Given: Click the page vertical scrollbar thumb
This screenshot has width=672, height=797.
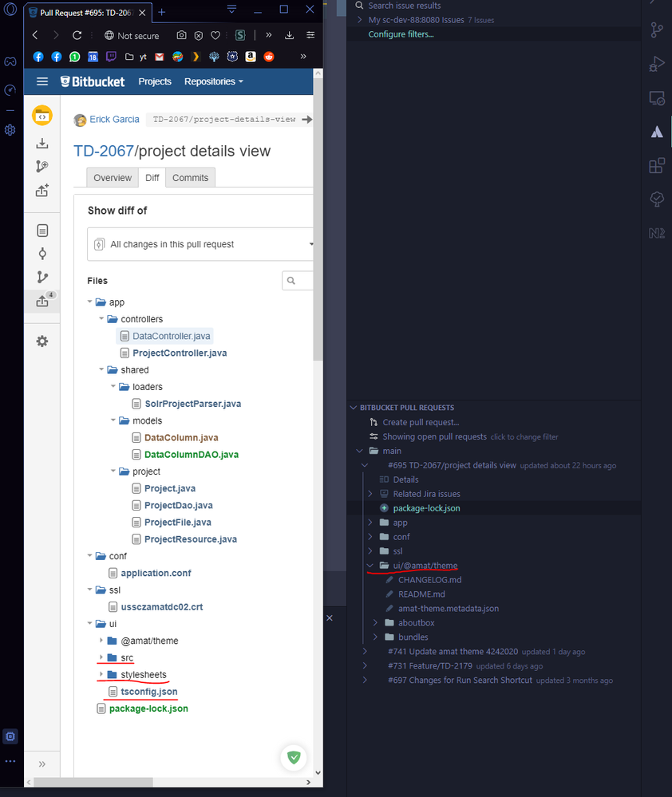Looking at the screenshot, I should [318, 219].
